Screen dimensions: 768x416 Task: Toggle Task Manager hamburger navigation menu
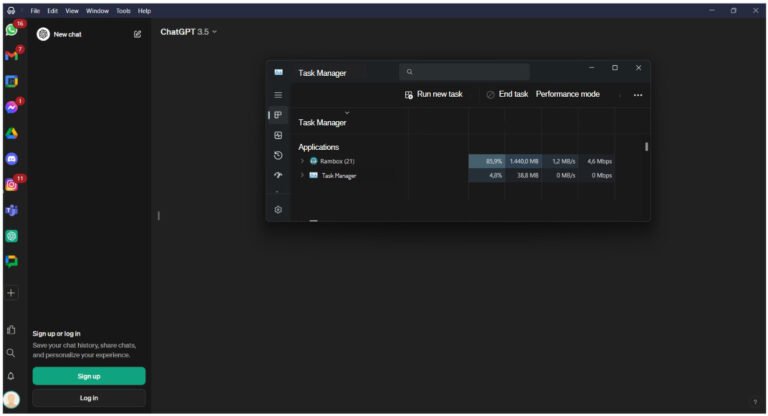pyautogui.click(x=278, y=95)
